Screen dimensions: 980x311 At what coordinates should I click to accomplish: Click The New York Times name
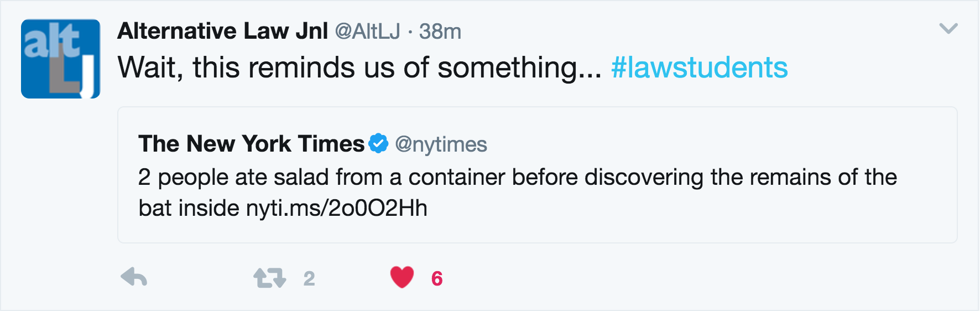[251, 144]
